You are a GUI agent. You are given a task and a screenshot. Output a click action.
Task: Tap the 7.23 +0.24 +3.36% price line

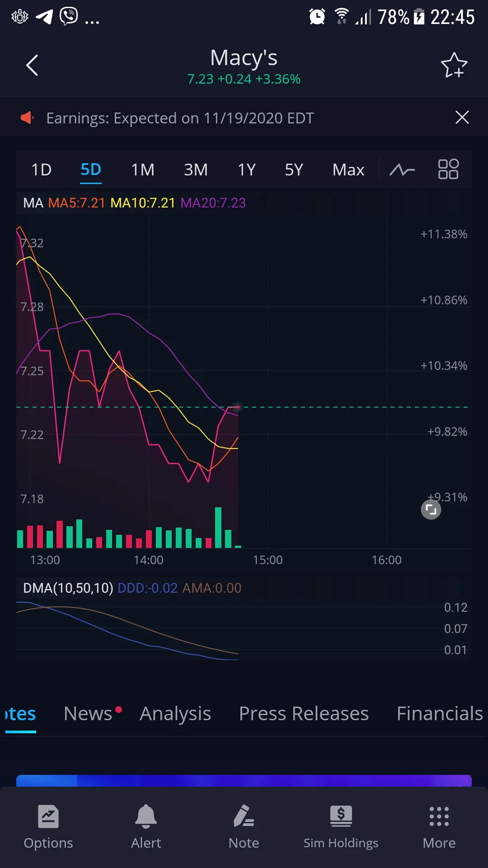click(x=244, y=79)
